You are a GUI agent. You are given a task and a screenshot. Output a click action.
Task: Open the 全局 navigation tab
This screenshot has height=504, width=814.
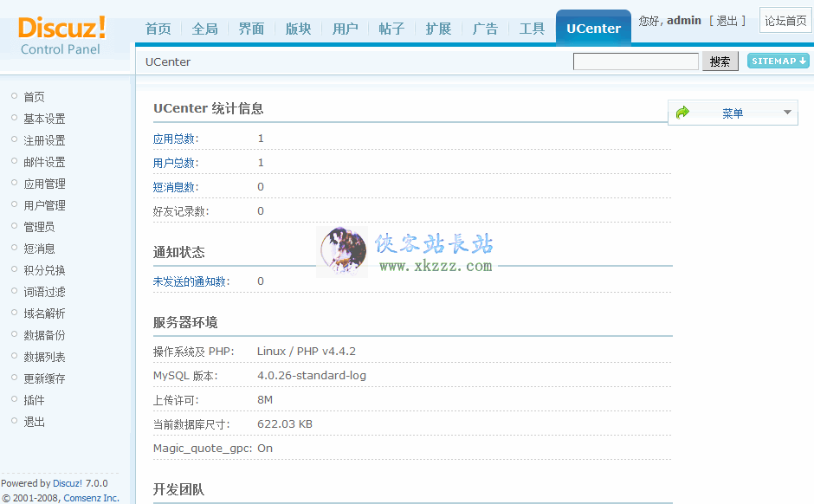coord(205,29)
